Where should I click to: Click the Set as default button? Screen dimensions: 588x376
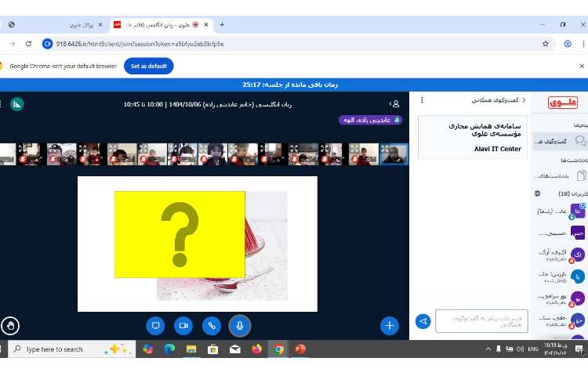click(149, 66)
